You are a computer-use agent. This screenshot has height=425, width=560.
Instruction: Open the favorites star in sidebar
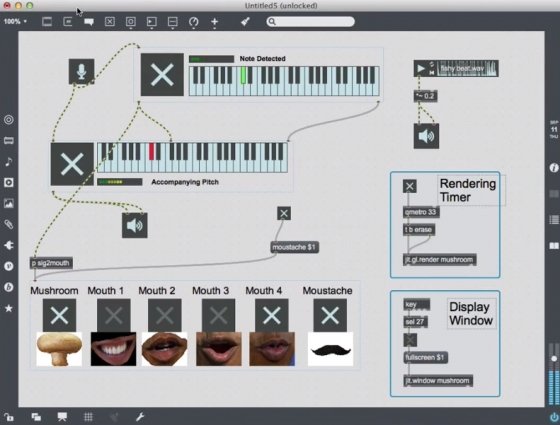(x=9, y=308)
